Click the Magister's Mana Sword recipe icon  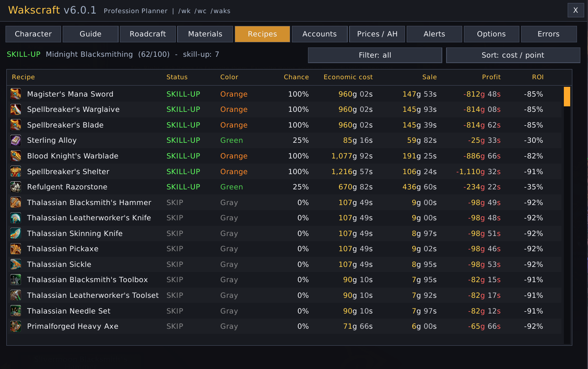tap(16, 94)
